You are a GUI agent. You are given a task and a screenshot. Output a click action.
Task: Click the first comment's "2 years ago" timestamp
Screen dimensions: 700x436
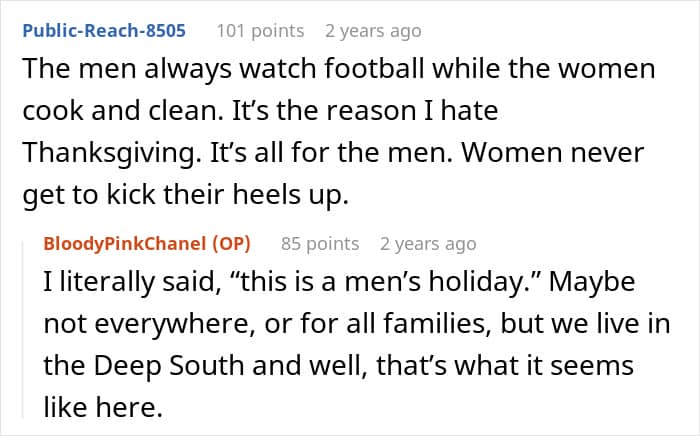(x=373, y=30)
